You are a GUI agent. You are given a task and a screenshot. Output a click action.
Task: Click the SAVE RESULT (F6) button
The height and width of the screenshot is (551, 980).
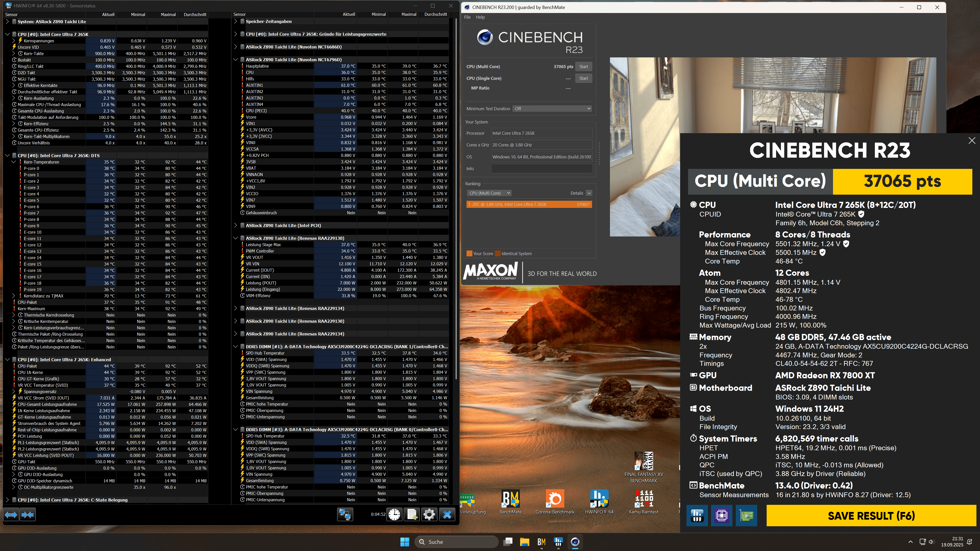coord(871,516)
